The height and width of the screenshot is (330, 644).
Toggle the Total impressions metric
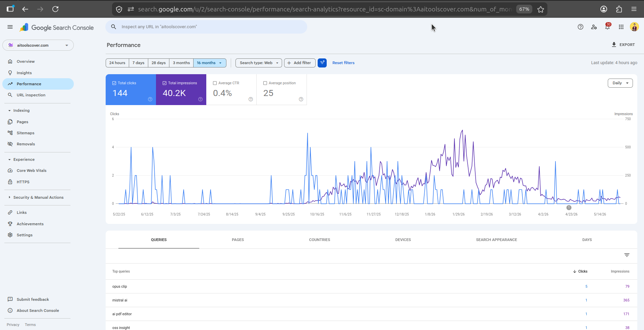[x=181, y=90]
